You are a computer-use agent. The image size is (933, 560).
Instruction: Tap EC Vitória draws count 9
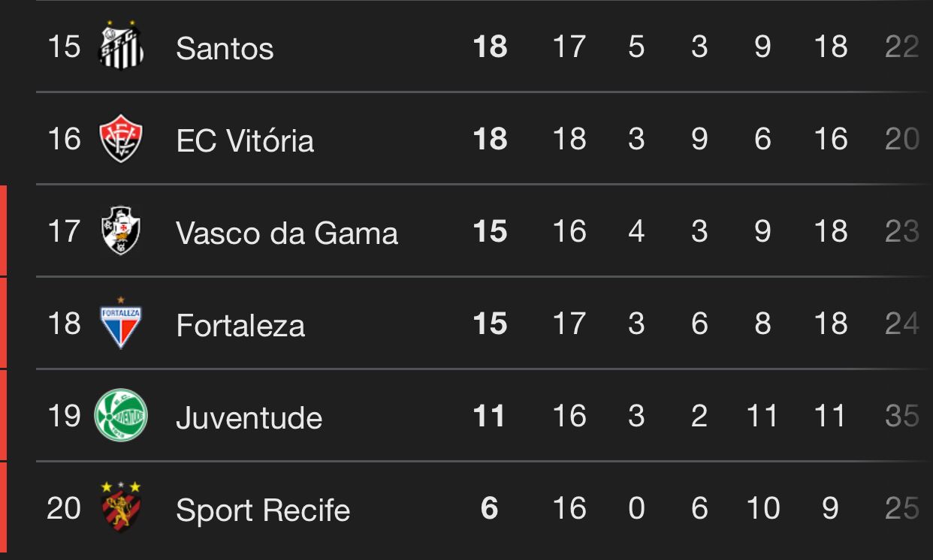pos(699,139)
